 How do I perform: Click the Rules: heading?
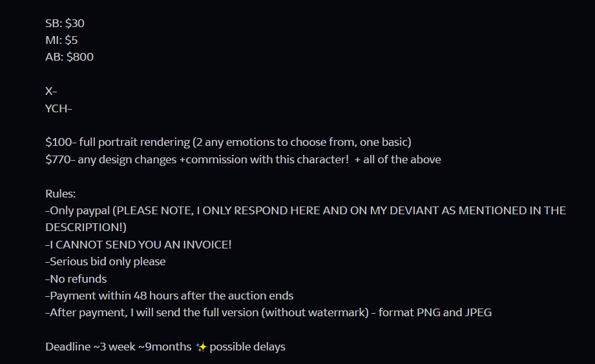(60, 194)
